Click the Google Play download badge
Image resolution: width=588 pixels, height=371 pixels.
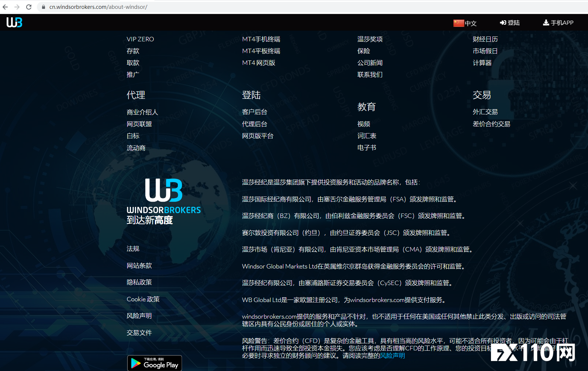pos(155,363)
